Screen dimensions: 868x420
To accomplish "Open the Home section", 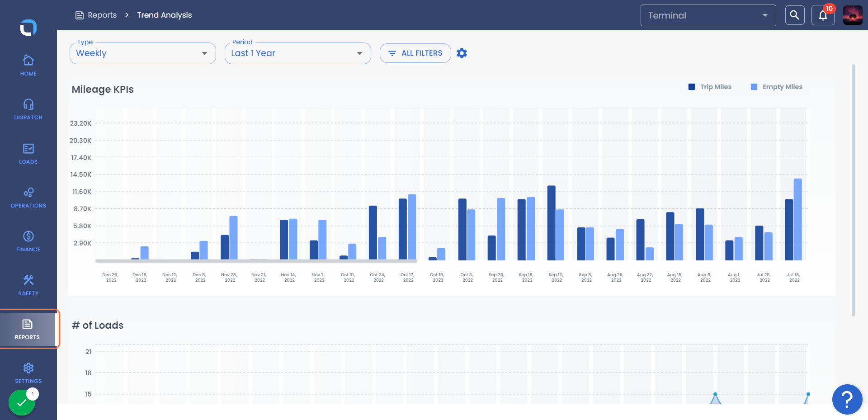I will [x=28, y=65].
